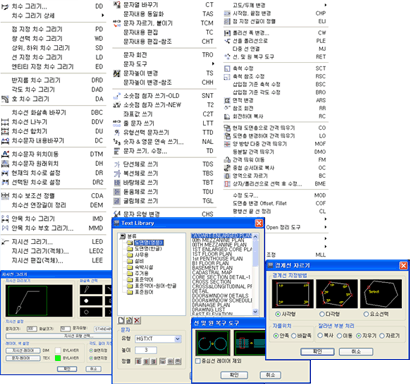Click the 문자 자르기, 붙이기 (TCM) icon
Image resolution: width=410 pixels, height=384 pixels.
click(x=117, y=23)
